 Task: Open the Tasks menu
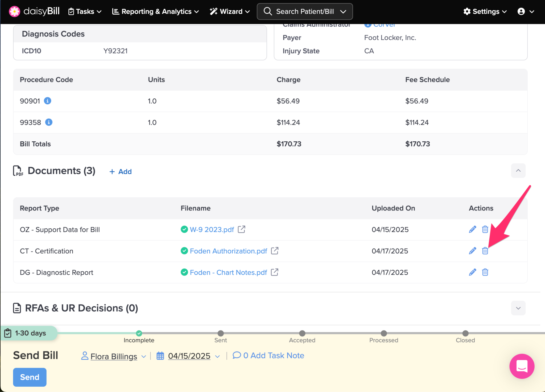click(85, 11)
